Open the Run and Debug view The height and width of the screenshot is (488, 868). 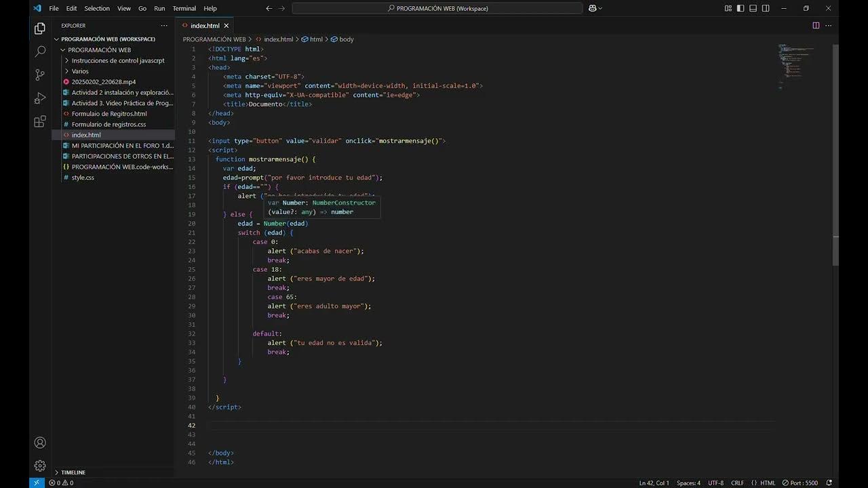(40, 98)
